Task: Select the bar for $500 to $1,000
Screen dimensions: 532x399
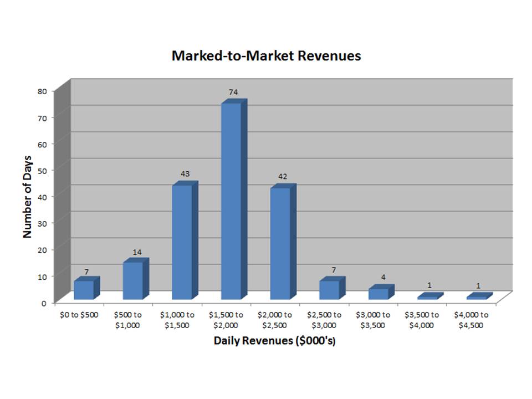Action: point(133,280)
